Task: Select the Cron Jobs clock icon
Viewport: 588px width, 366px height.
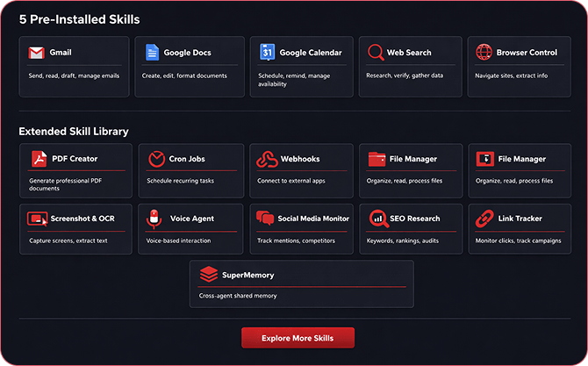Action: tap(155, 159)
